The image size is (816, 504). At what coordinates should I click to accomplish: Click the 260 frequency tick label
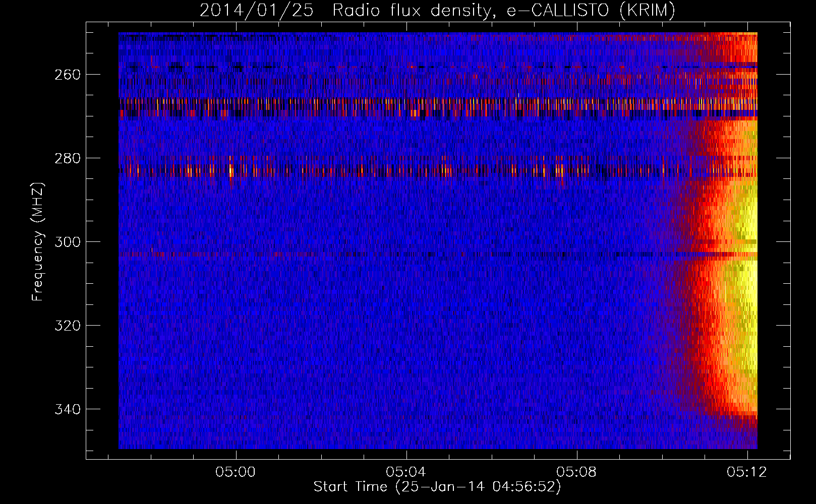67,75
